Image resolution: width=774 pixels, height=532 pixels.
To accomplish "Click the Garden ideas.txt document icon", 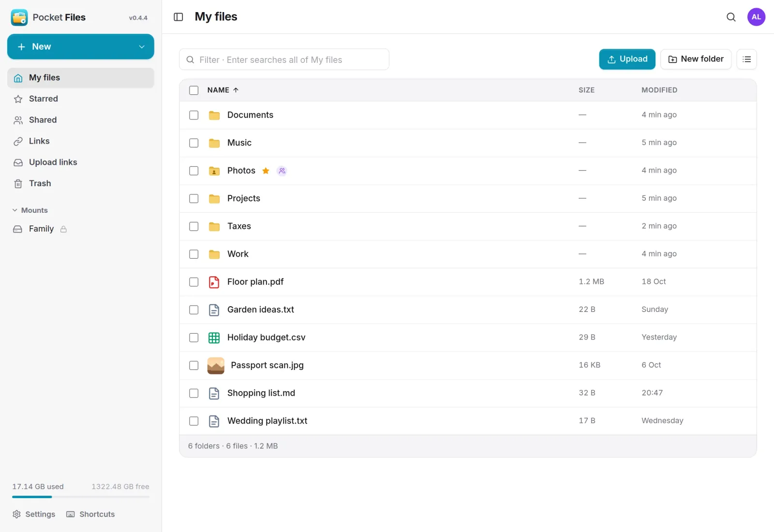I will [x=214, y=310].
